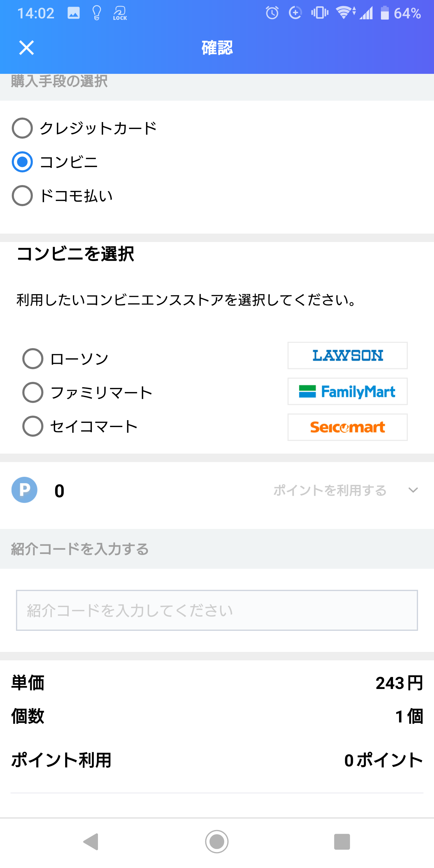
Task: Open the ポイントを利用する dropdown text
Action: pyautogui.click(x=330, y=490)
